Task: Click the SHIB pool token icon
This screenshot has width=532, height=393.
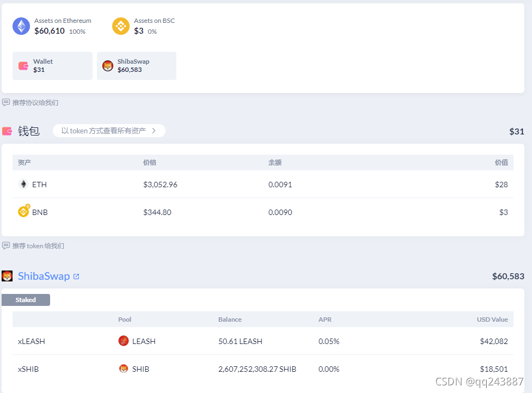Action: pos(124,369)
